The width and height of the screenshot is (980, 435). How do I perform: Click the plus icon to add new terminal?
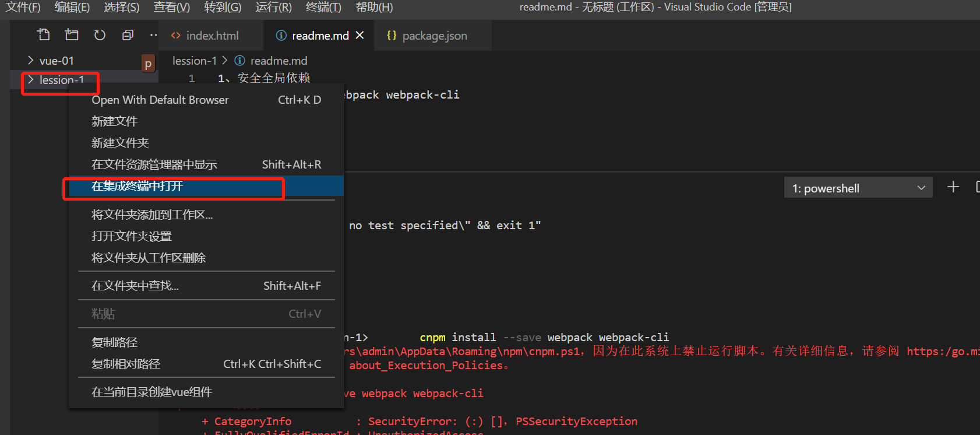(953, 187)
